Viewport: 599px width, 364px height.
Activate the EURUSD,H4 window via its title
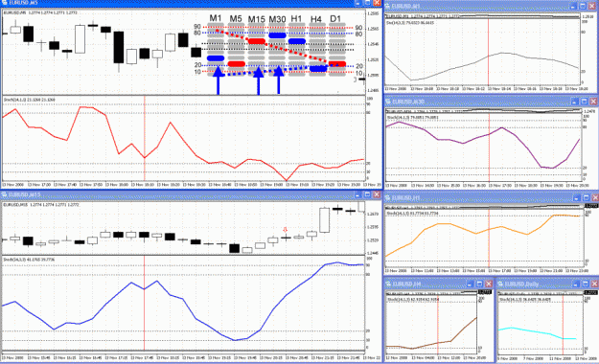407,284
